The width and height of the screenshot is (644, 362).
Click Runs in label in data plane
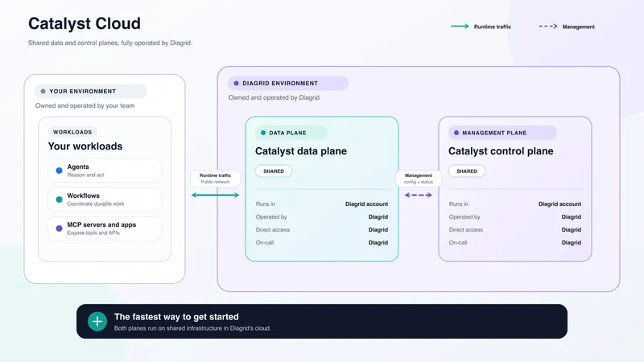pyautogui.click(x=266, y=204)
